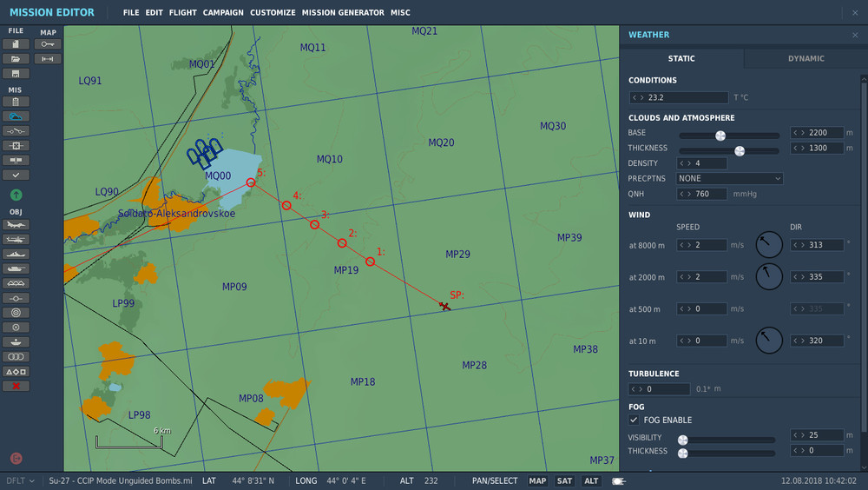Image resolution: width=868 pixels, height=490 pixels.
Task: Increase cloud density value arrow
Action: point(689,163)
